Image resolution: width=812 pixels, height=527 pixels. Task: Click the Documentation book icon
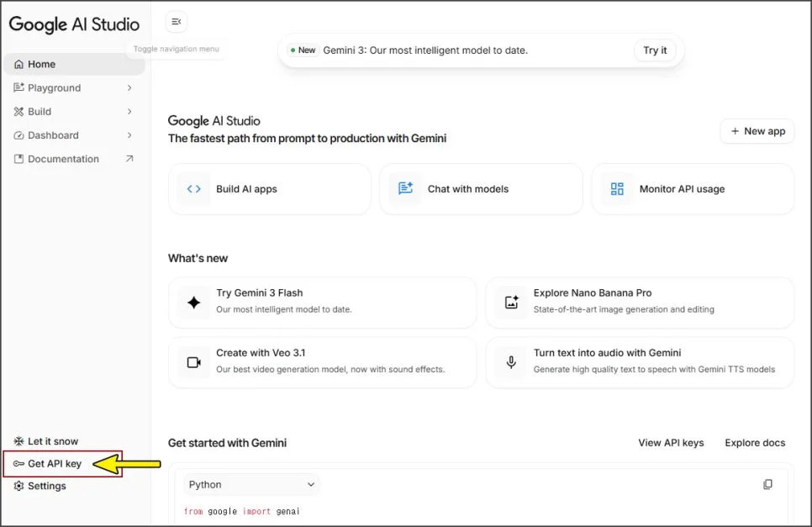point(18,159)
